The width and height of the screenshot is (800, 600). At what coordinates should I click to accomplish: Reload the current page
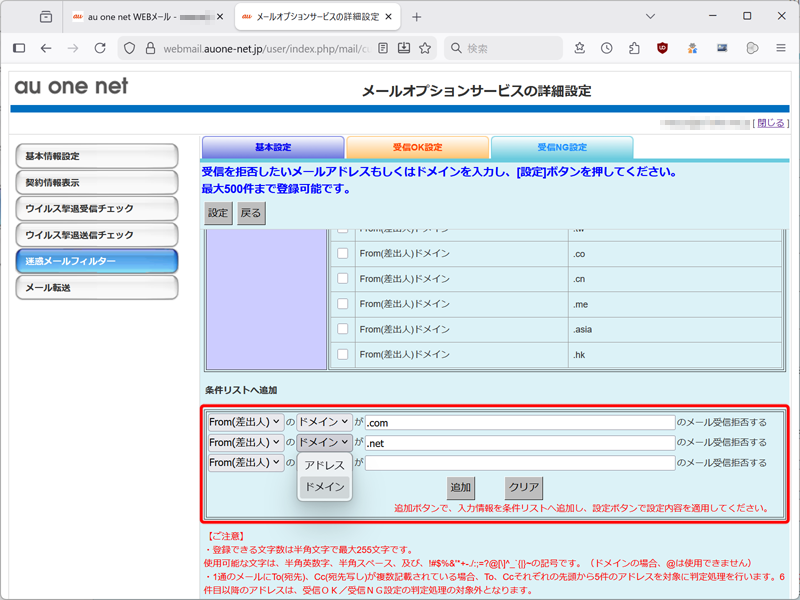point(100,48)
